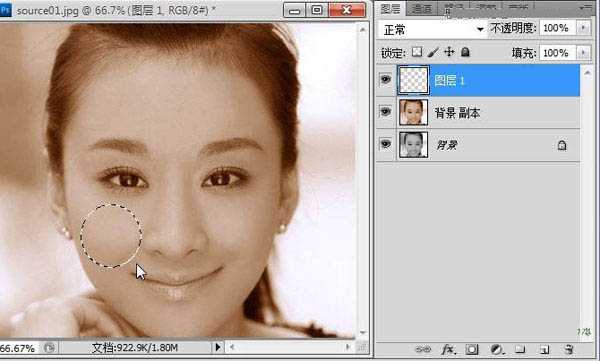Click the 填充 100% field
Screen dimensions: 600x361
(558, 53)
